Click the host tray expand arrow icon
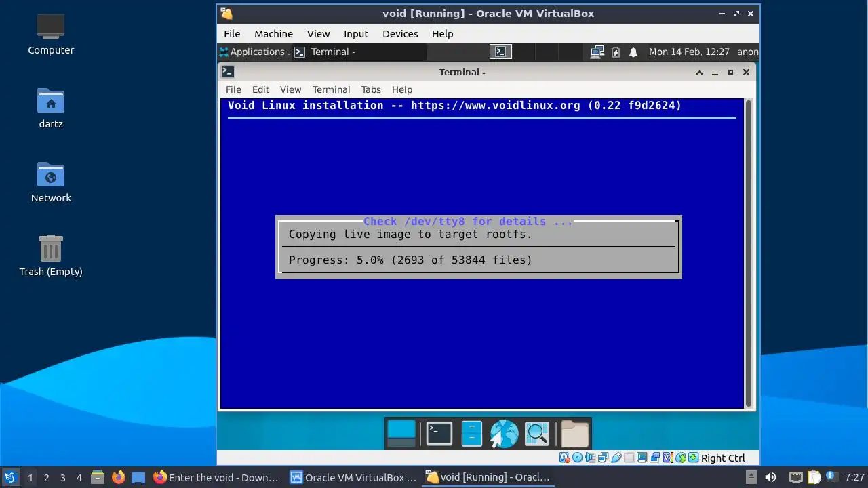 [x=751, y=477]
